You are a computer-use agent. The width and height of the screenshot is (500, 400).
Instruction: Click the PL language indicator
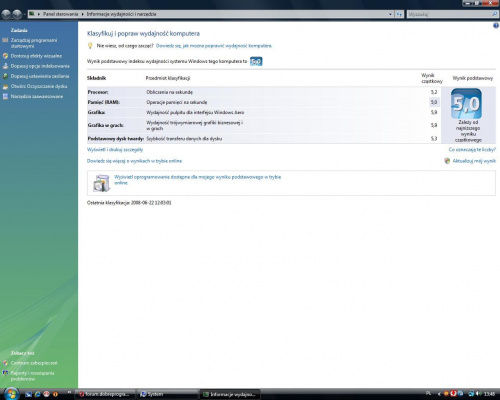tap(428, 394)
